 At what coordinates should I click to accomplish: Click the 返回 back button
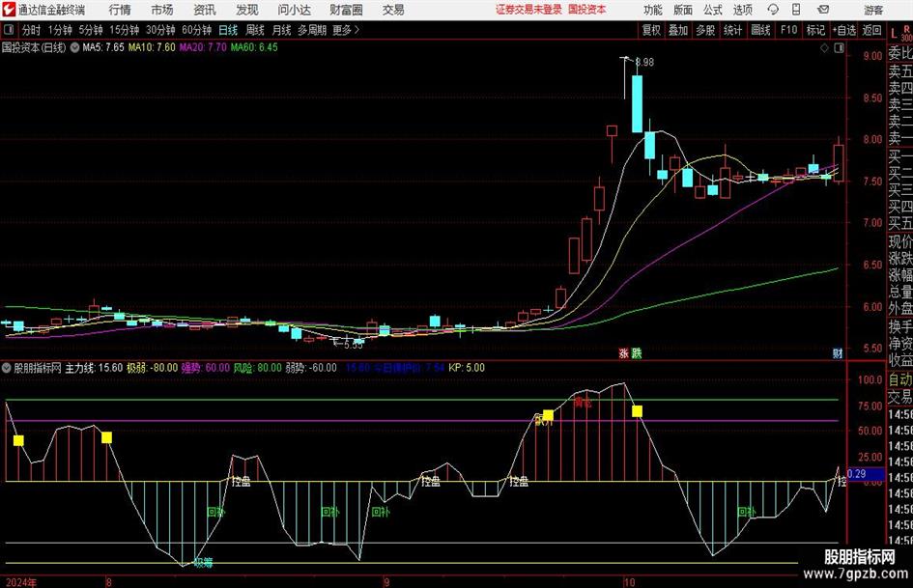click(871, 30)
